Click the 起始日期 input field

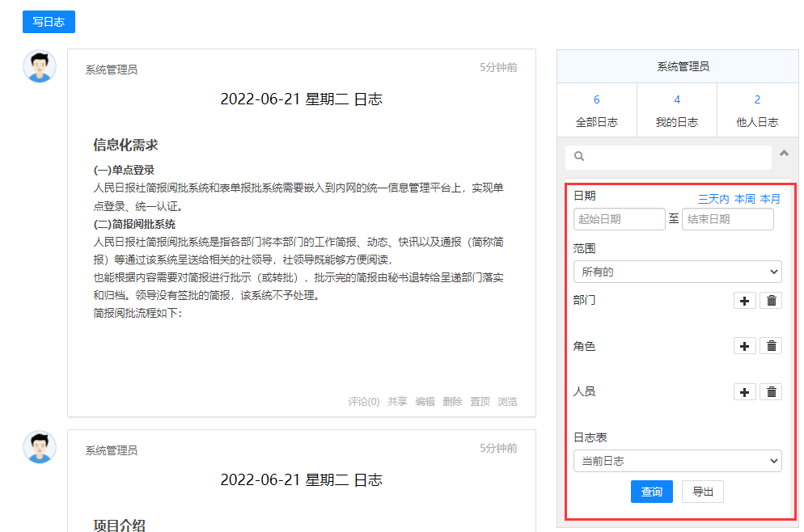[x=620, y=219]
